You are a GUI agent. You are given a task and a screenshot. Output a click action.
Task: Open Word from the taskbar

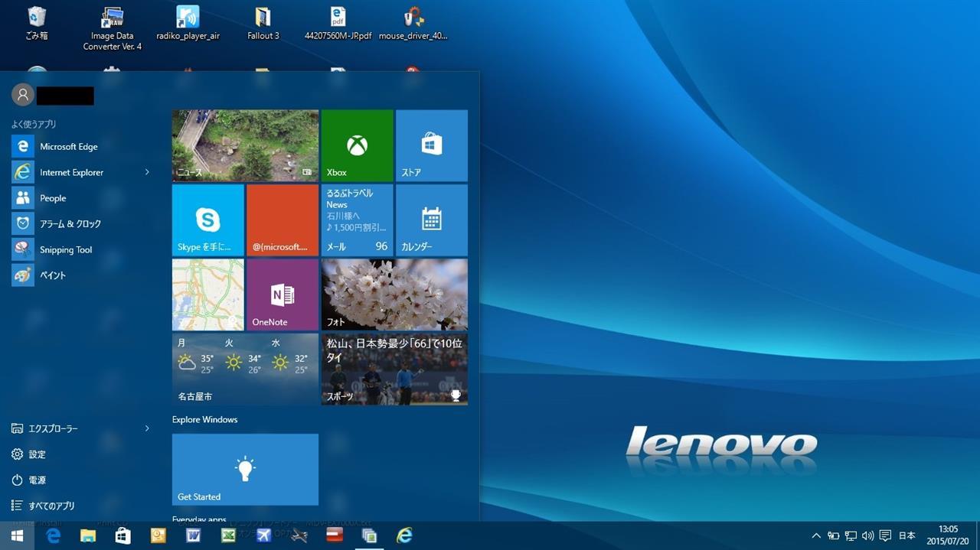pyautogui.click(x=194, y=536)
